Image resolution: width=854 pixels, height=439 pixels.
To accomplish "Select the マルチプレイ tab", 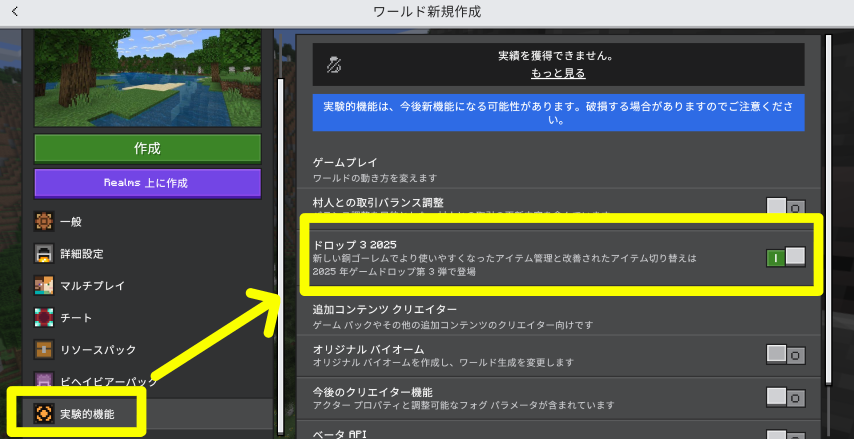I will tap(147, 285).
